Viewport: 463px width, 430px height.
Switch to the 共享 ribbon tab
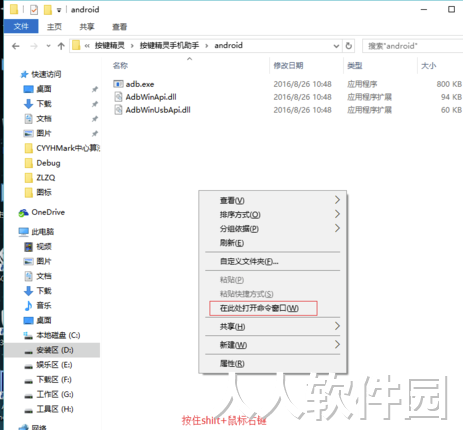tap(87, 27)
